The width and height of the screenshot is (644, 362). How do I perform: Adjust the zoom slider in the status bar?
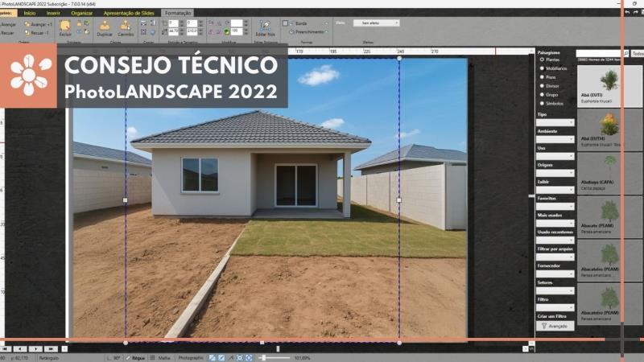tap(275, 358)
